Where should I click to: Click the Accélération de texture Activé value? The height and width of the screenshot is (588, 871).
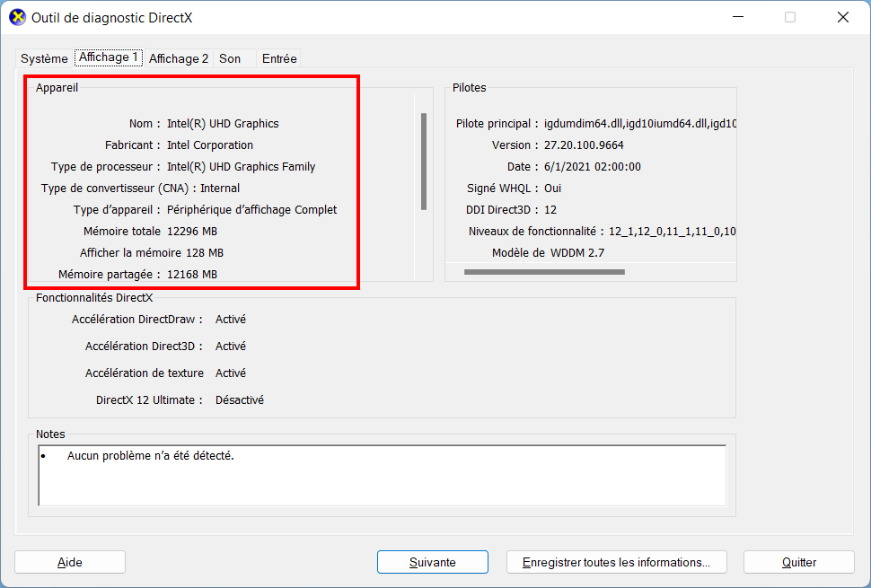point(231,373)
